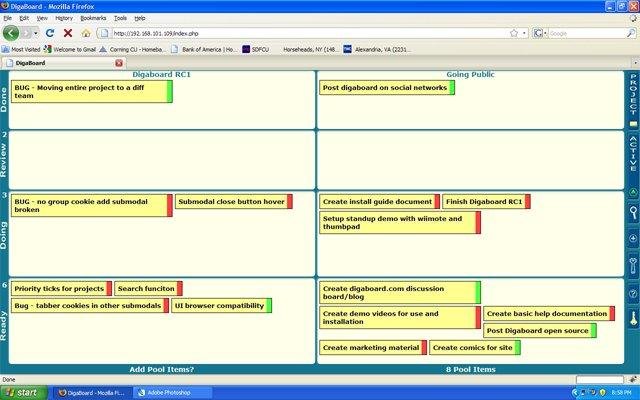The image size is (640, 400).
Task: Select 'Post Digaboard open source' card
Action: (540, 331)
